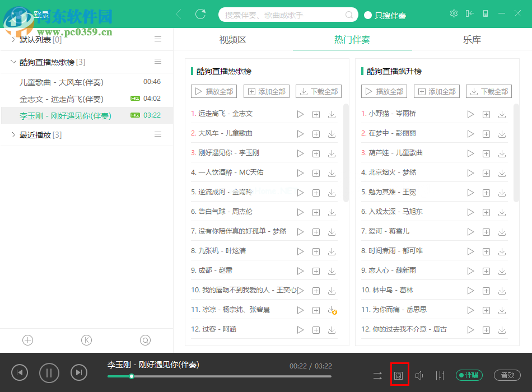Viewport: 532px width, 392px height.
Task: Click the lyrics display icon in player bar
Action: [x=399, y=375]
